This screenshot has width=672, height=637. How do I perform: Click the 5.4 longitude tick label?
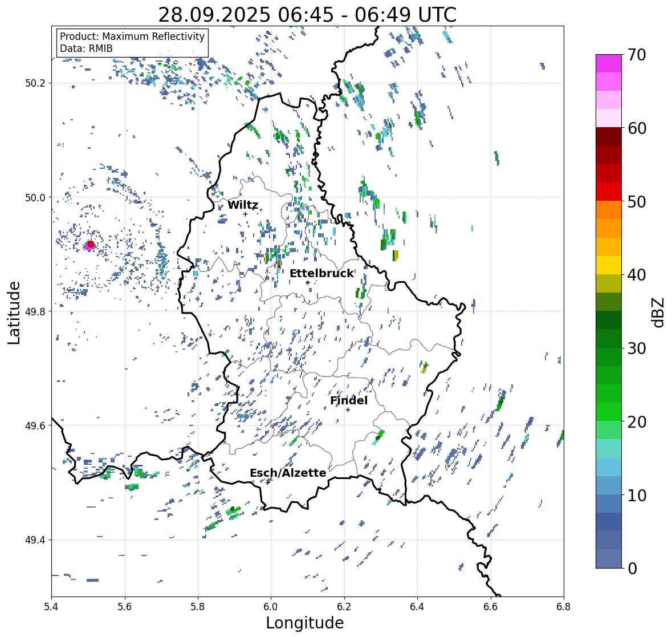coord(51,606)
